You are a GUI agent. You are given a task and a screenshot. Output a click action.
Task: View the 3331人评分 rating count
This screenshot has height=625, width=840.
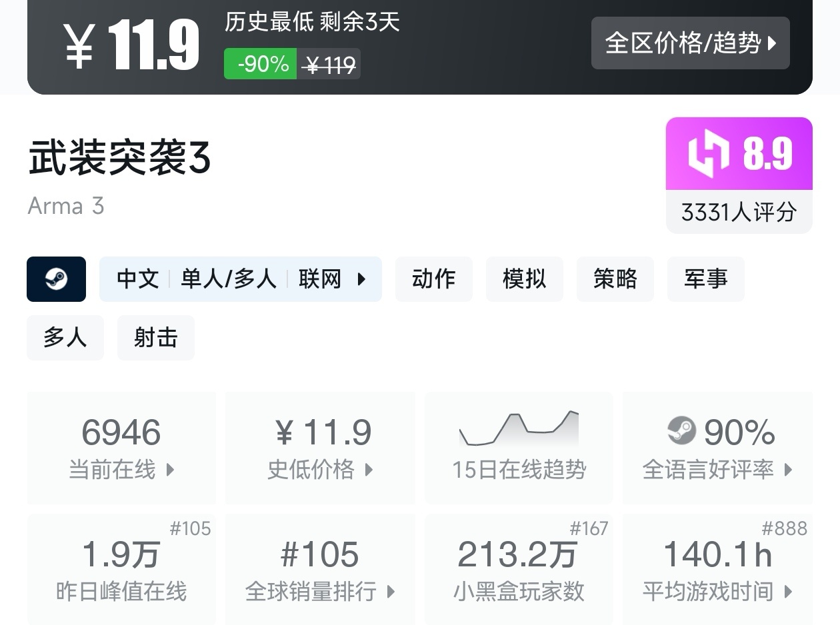tap(739, 212)
